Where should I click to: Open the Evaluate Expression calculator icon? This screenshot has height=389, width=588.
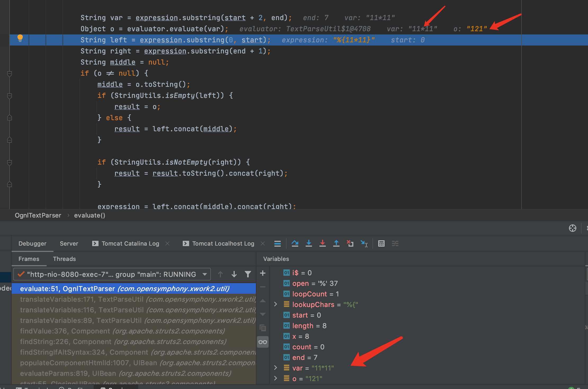[381, 243]
